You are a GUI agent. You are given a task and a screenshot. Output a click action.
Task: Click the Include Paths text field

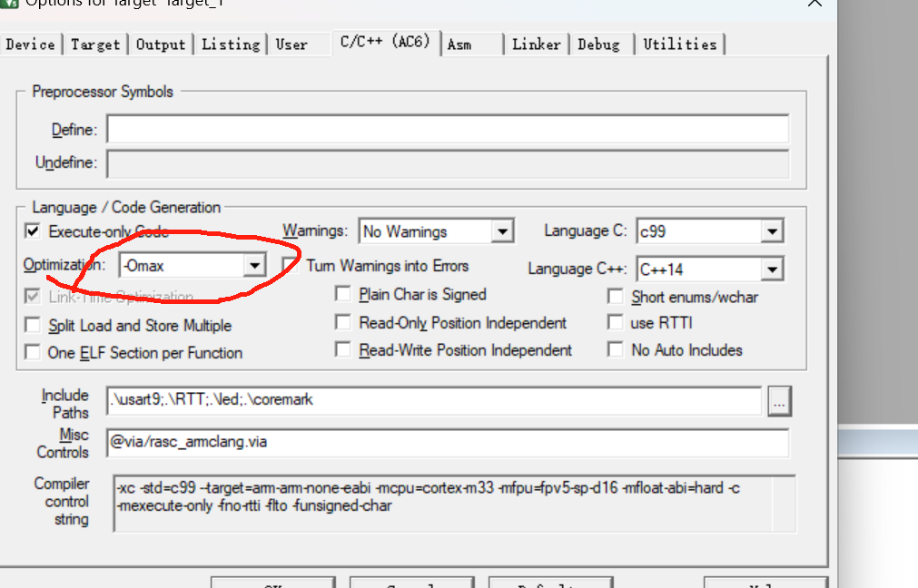(x=434, y=400)
